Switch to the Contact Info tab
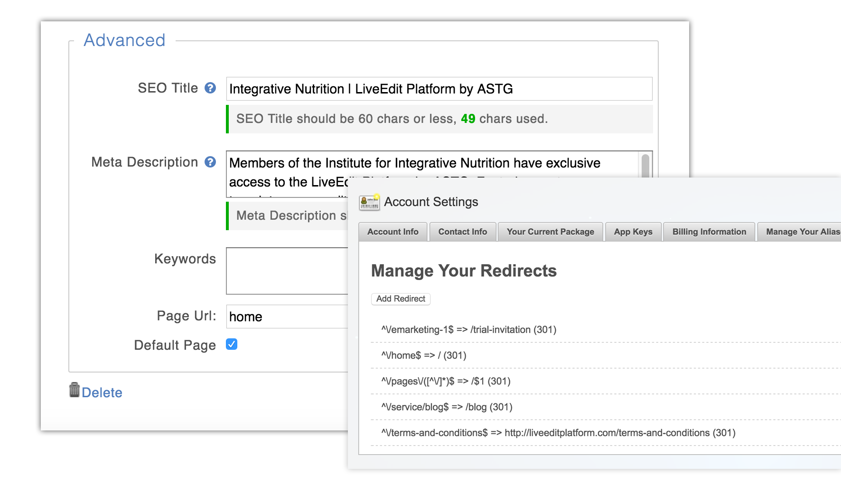The image size is (841, 504). [463, 232]
